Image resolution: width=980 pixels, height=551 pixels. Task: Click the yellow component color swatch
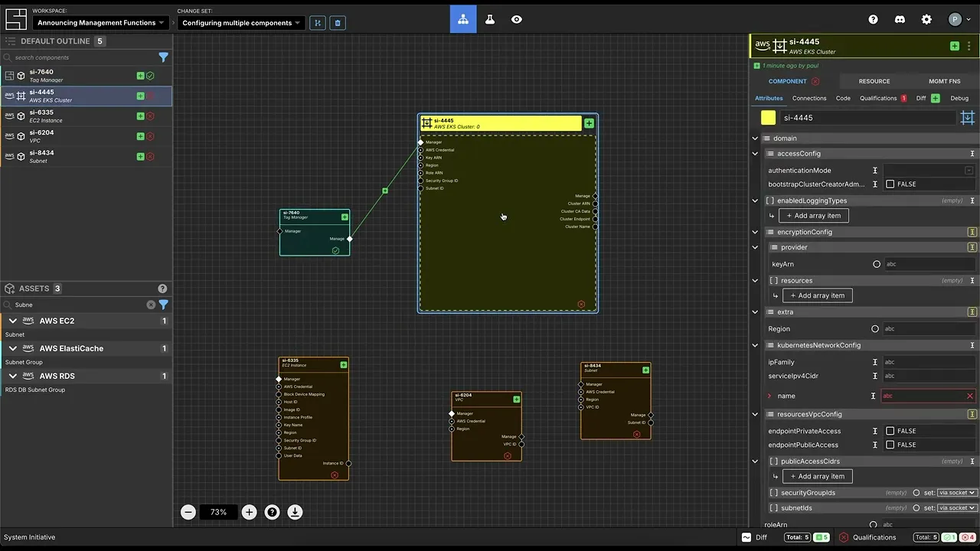pos(768,118)
